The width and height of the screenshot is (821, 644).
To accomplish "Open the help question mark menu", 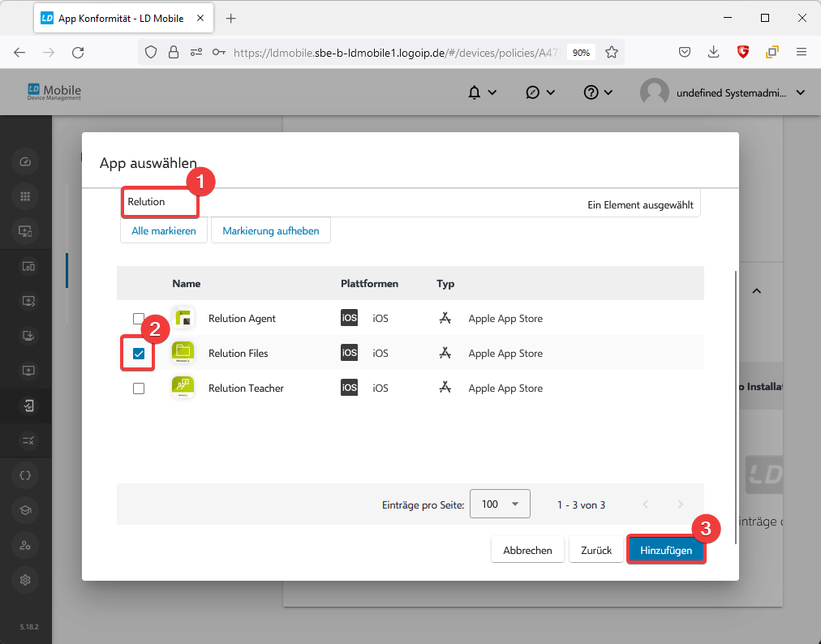I will [591, 92].
